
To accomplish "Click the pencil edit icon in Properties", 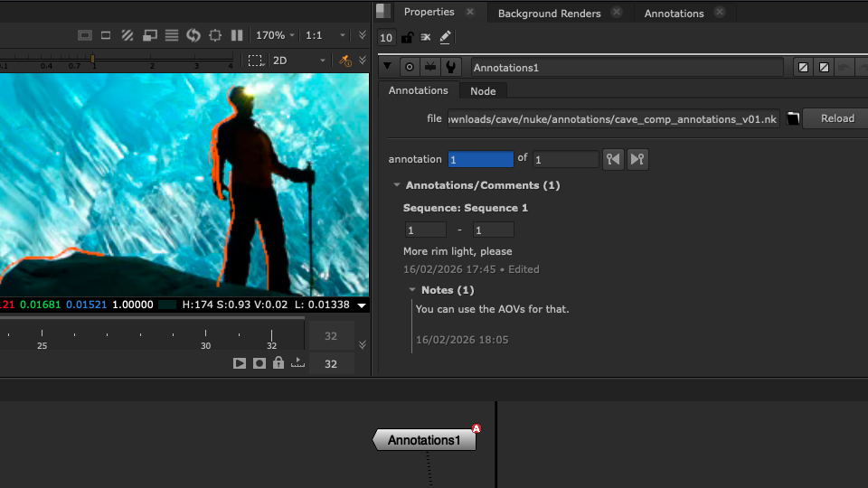I will (445, 38).
